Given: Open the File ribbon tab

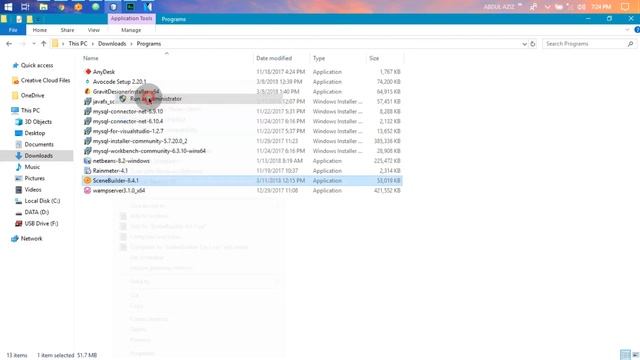Looking at the screenshot, I should point(13,30).
